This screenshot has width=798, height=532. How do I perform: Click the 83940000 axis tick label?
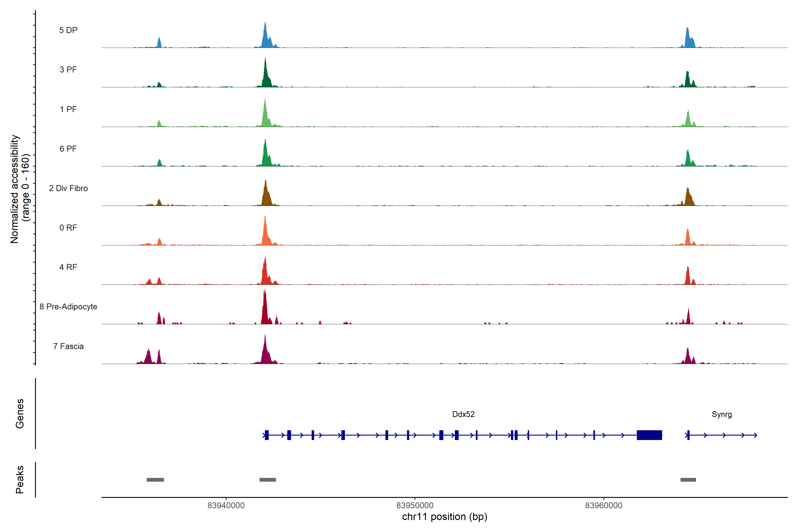[226, 505]
